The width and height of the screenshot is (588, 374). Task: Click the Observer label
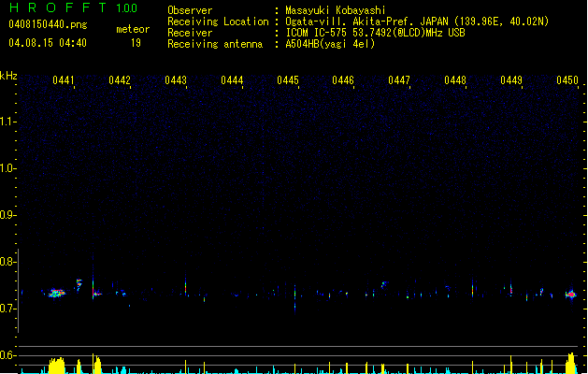coord(190,10)
